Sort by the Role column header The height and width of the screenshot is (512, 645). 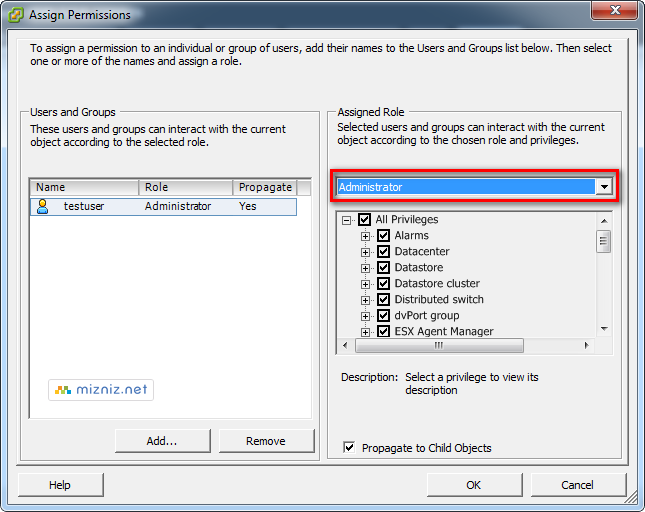186,187
